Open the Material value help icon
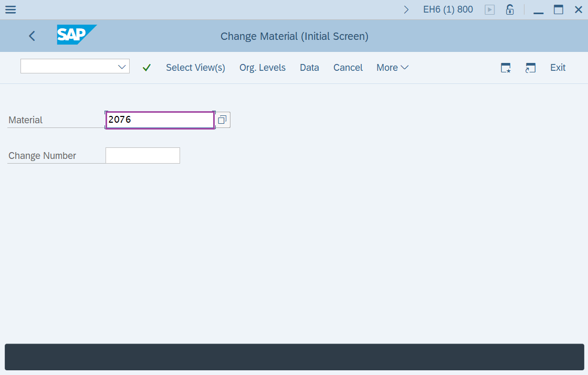Image resolution: width=588 pixels, height=375 pixels. (222, 120)
